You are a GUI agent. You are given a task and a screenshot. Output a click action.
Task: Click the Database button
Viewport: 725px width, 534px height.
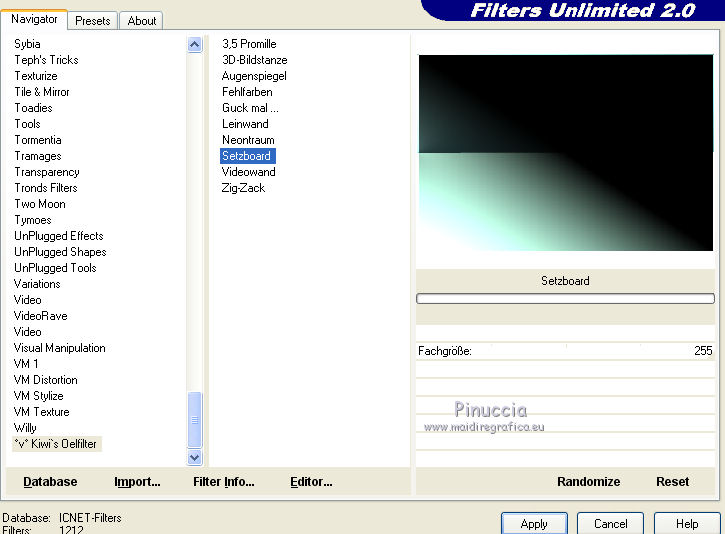click(50, 482)
